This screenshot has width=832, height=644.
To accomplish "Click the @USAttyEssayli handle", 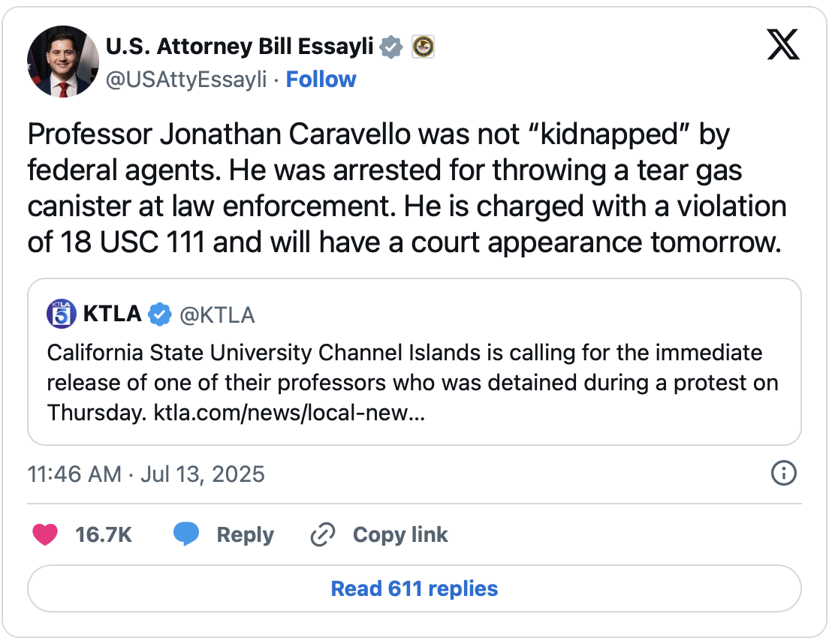I will 186,80.
